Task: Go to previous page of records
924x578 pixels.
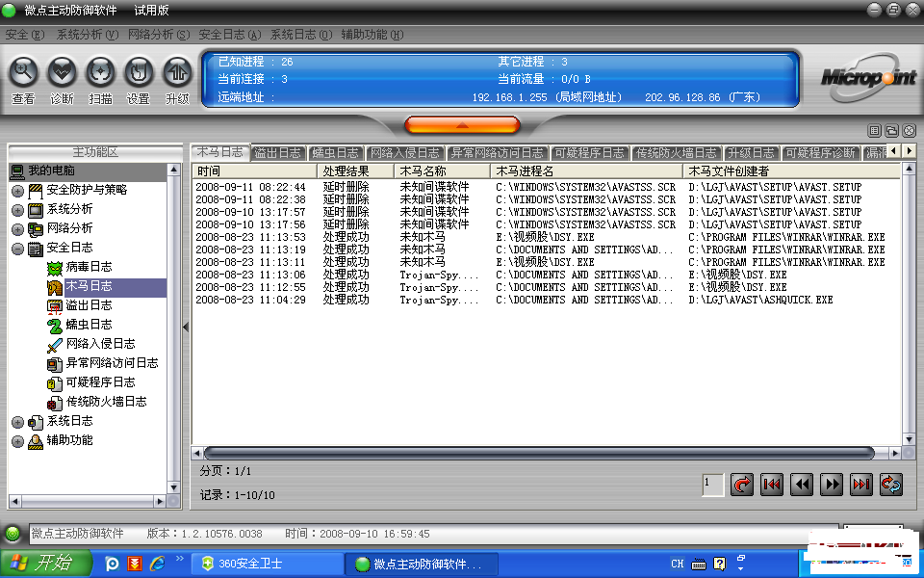Action: [x=802, y=485]
